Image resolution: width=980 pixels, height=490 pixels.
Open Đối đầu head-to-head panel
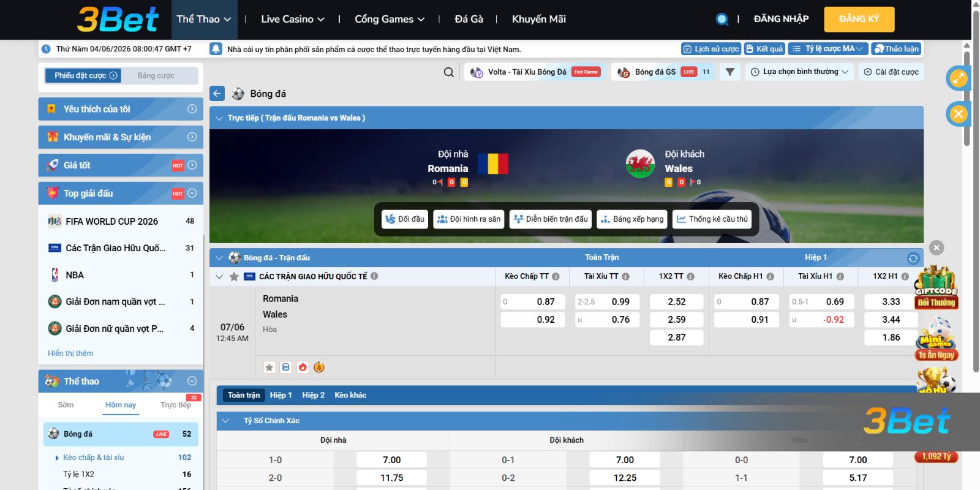click(405, 219)
